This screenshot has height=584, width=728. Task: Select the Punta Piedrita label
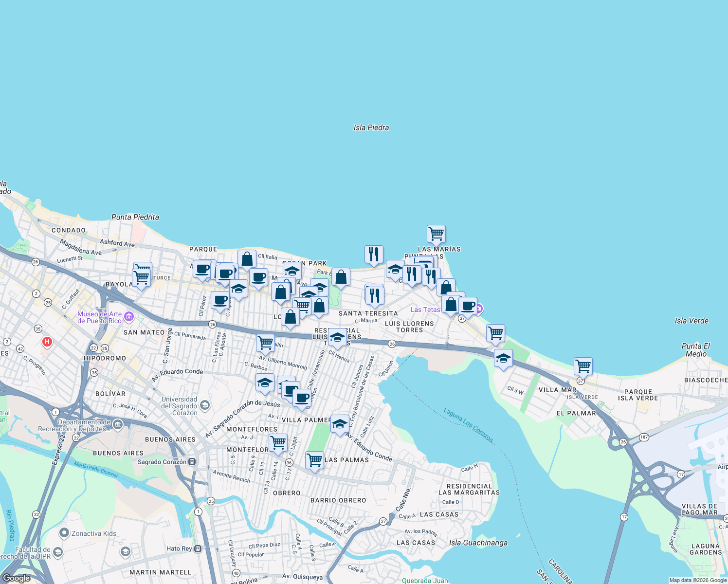pos(135,217)
